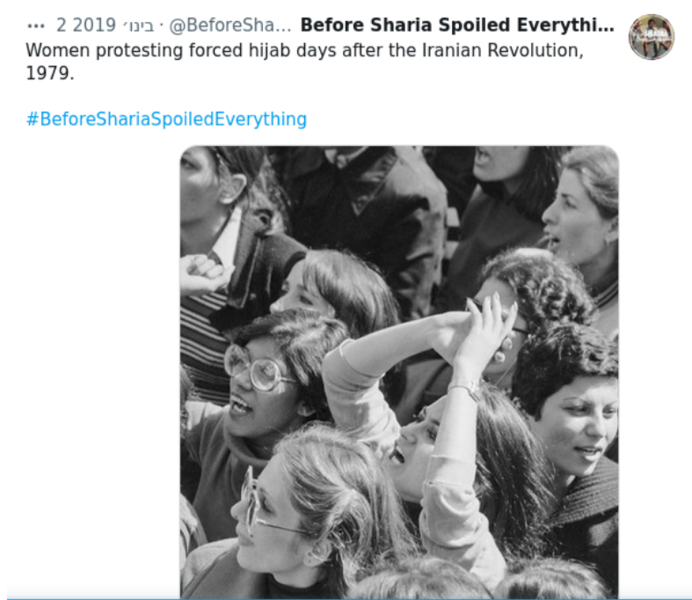Click the word 'protesting' in the tweet
Image resolution: width=692 pixels, height=600 pixels.
[139, 51]
